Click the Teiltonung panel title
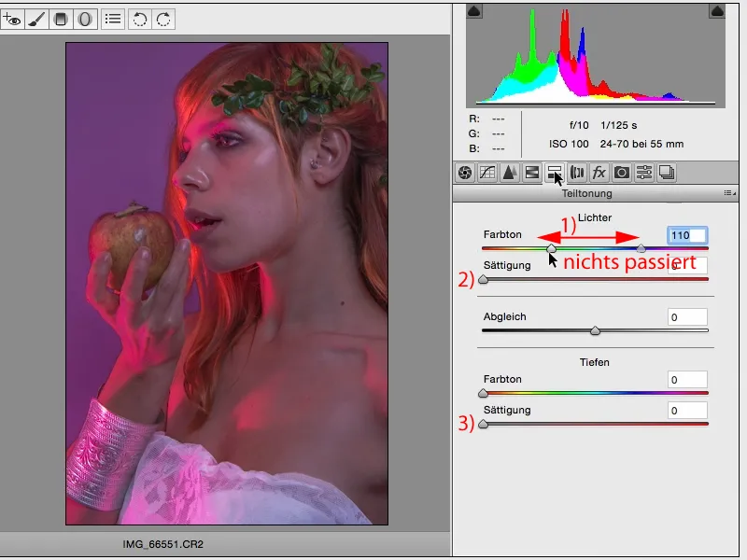 tap(586, 193)
